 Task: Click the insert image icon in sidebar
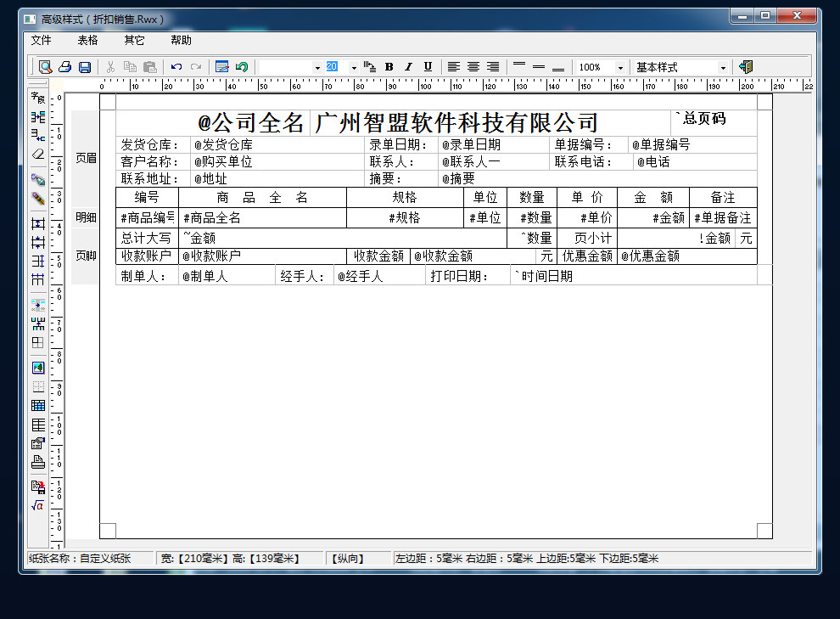coord(38,368)
